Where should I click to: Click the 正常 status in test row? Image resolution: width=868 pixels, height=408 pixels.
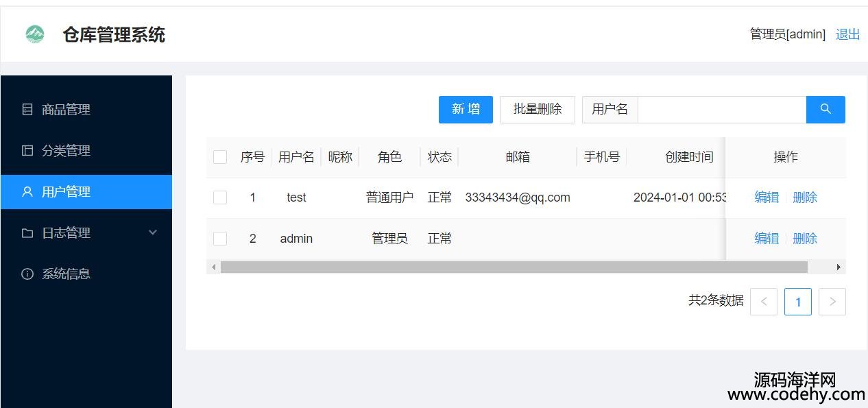pyautogui.click(x=439, y=197)
